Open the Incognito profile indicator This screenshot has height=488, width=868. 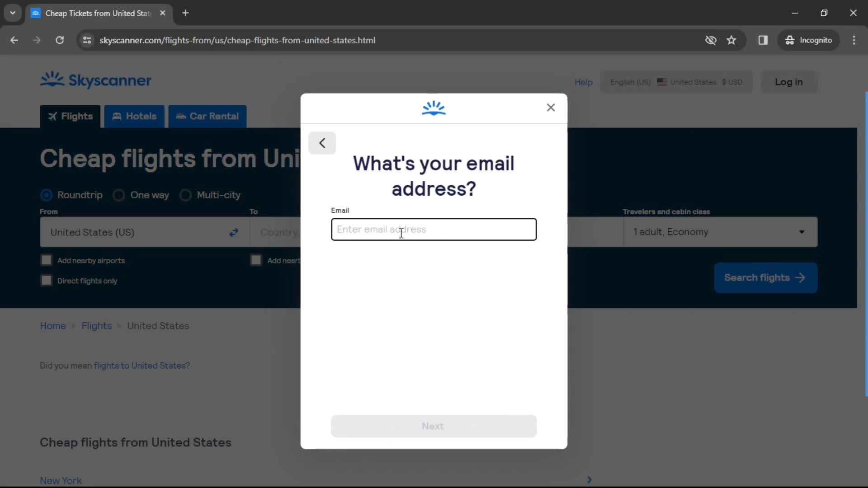809,40
